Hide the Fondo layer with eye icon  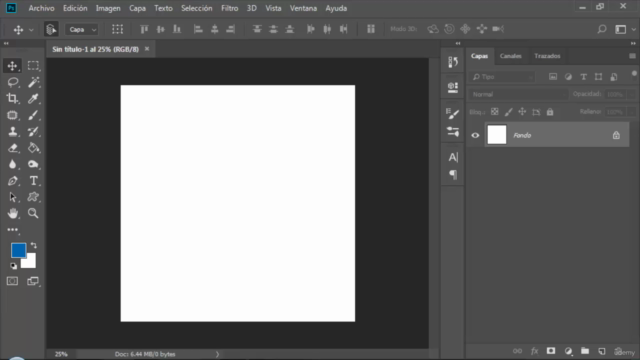[x=475, y=135]
